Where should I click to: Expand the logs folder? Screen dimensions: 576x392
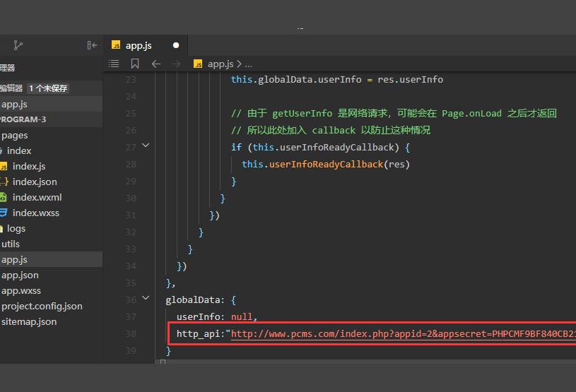click(x=16, y=228)
